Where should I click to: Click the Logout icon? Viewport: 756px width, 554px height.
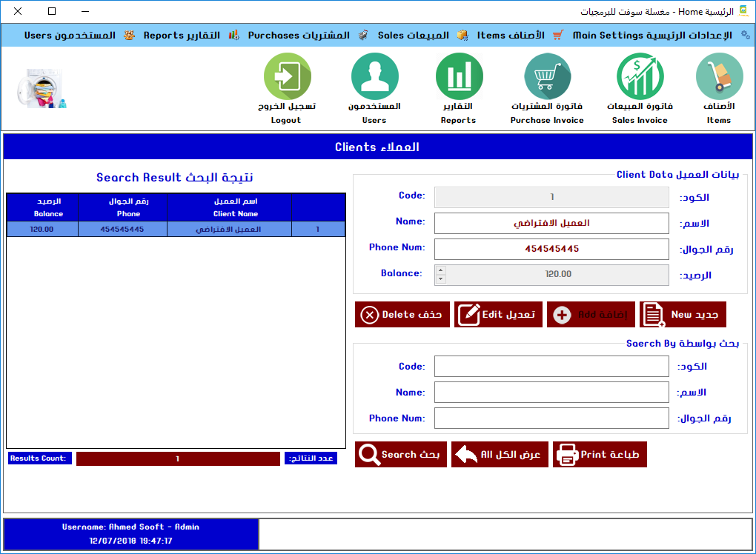point(287,78)
